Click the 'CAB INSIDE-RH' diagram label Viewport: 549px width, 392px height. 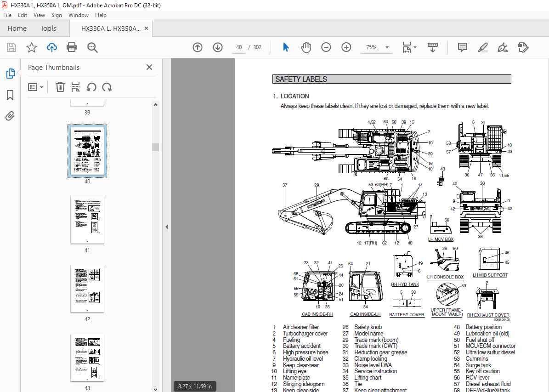(x=317, y=314)
